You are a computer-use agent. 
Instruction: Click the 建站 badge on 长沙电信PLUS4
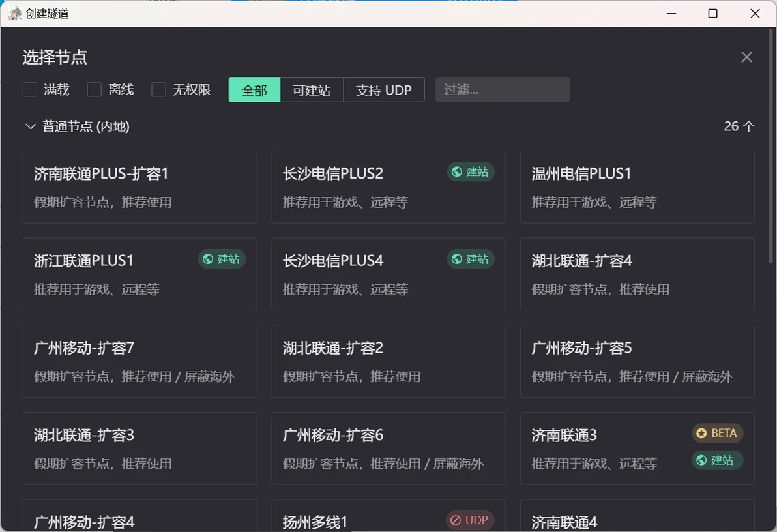pos(471,259)
